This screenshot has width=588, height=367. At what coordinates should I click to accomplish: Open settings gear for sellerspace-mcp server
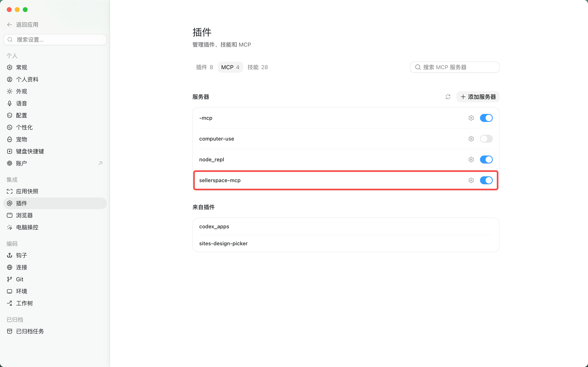pos(471,180)
